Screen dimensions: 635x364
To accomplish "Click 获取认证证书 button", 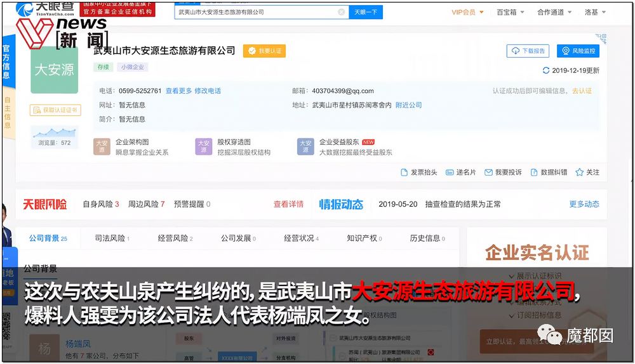I will 55,110.
